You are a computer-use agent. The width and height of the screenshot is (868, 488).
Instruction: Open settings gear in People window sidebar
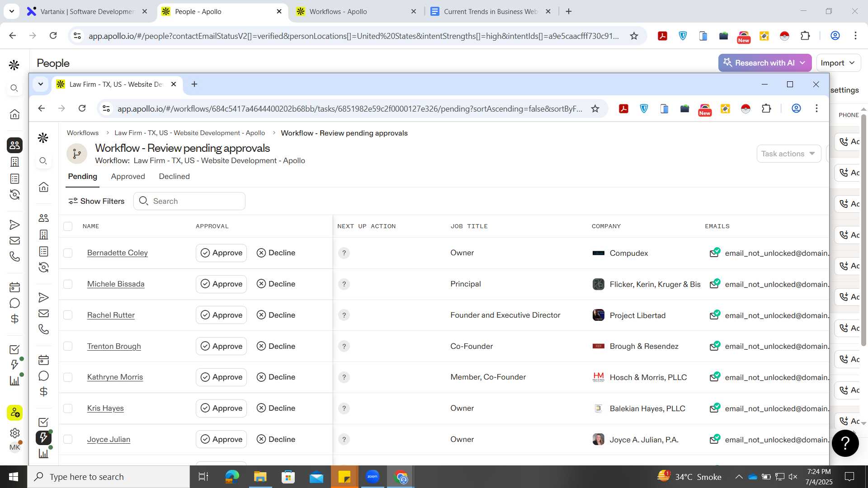(14, 433)
